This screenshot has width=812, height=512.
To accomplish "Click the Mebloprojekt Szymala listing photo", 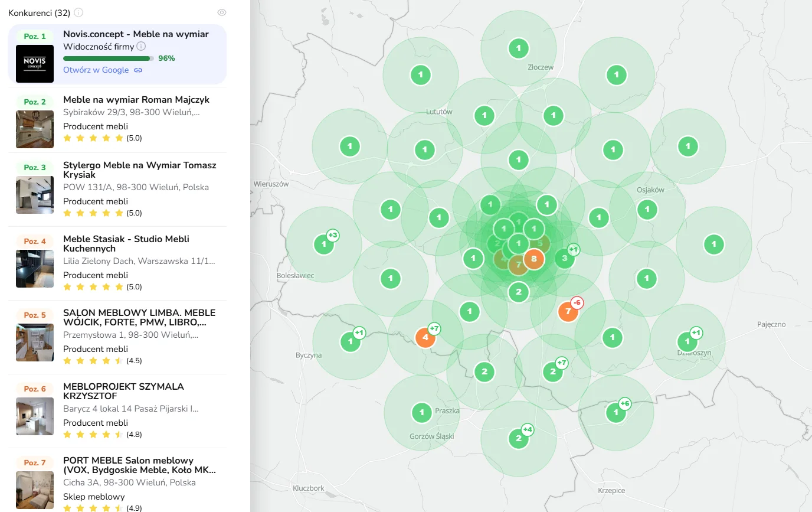I will (x=35, y=416).
